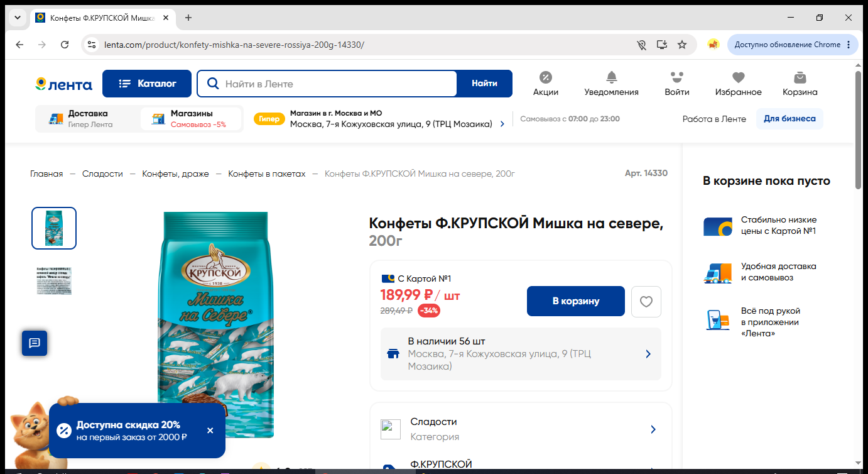This screenshot has height=474, width=868.
Task: Click the С Картой №1 label
Action: pos(425,278)
